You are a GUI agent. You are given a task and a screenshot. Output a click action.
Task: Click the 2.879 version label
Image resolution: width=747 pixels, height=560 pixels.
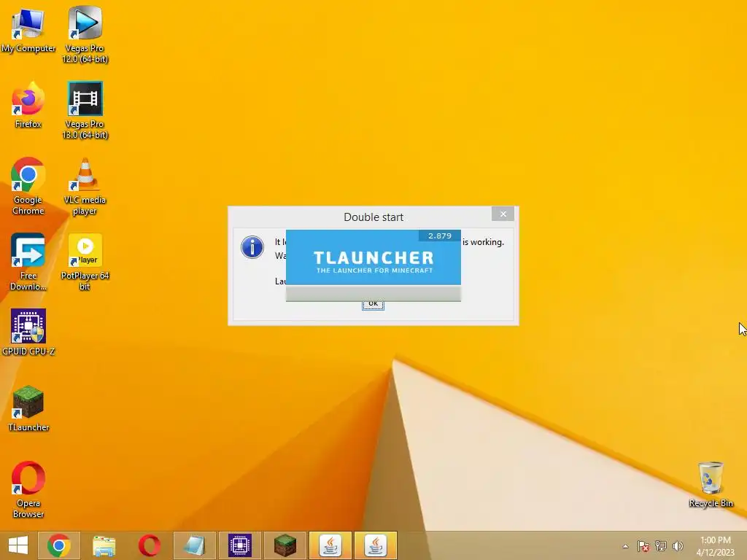click(x=439, y=236)
